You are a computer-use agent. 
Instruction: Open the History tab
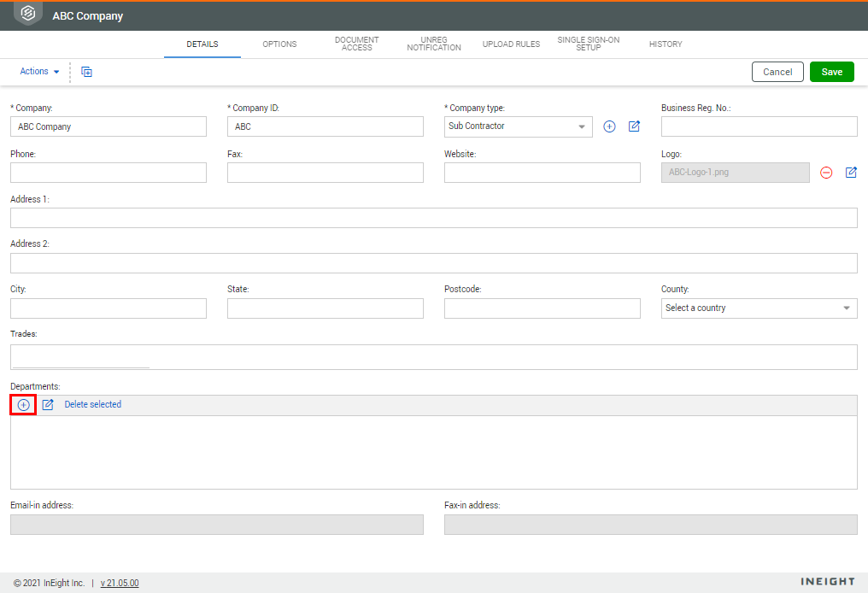pos(666,44)
